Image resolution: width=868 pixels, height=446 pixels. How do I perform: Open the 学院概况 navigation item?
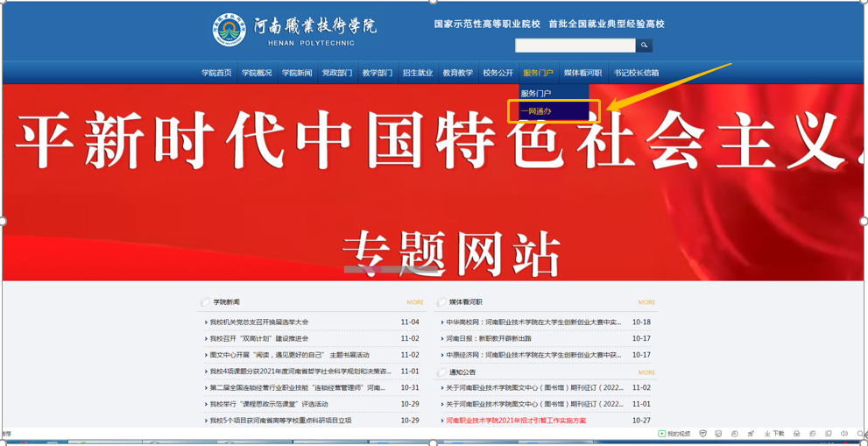pos(257,73)
